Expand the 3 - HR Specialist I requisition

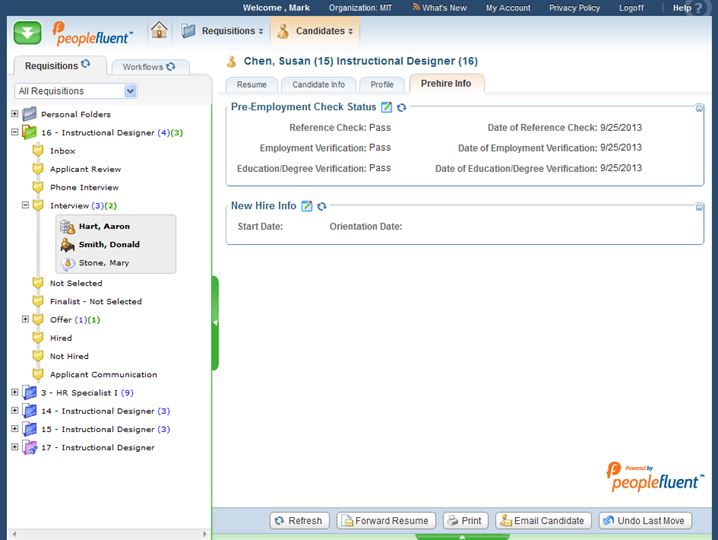15,392
